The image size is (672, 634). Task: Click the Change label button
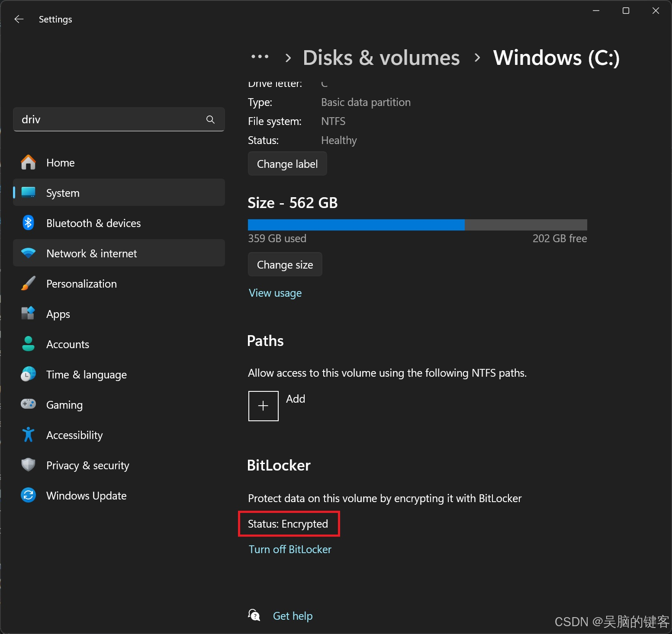tap(287, 164)
